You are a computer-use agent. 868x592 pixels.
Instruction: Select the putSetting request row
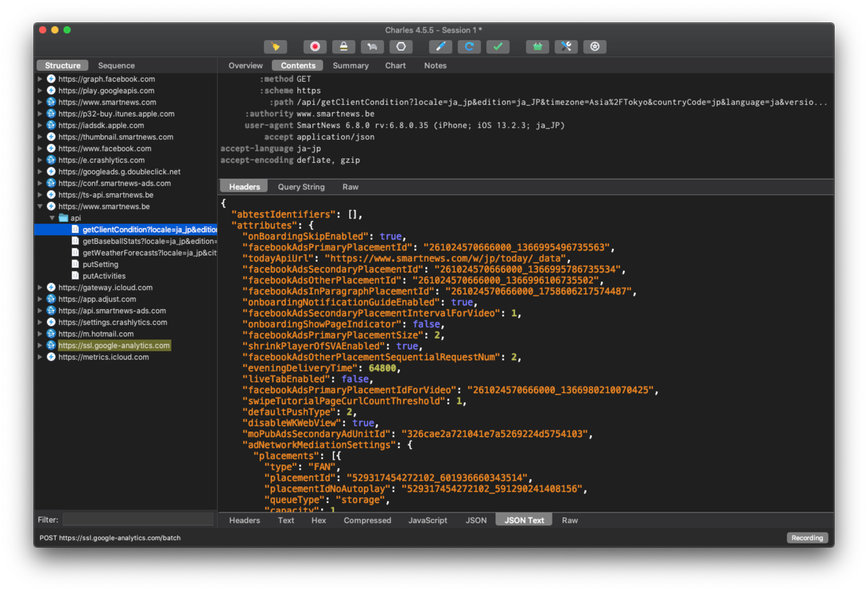tap(126, 264)
